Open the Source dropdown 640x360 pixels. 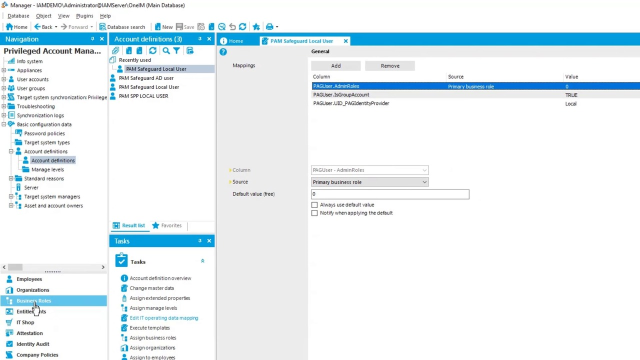[x=370, y=182]
